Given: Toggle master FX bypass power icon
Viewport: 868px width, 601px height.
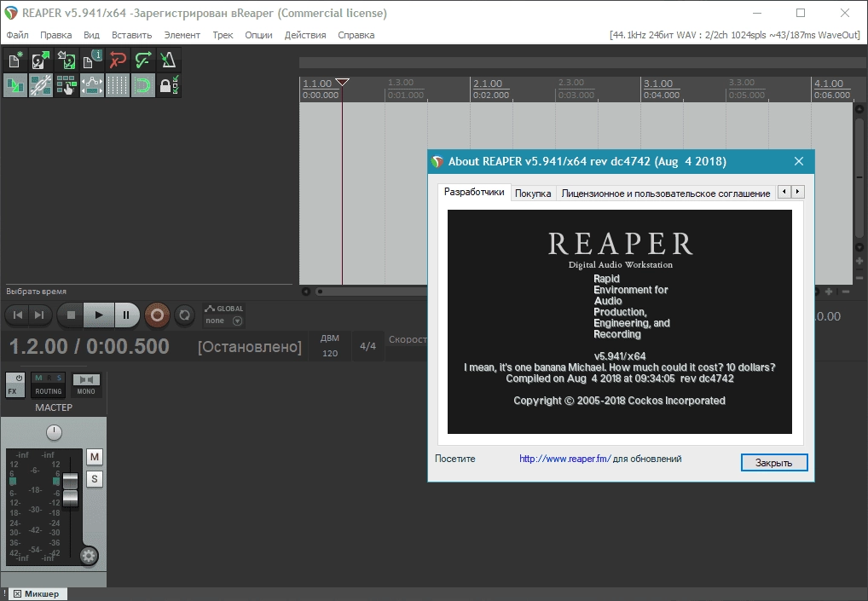Looking at the screenshot, I should [19, 378].
